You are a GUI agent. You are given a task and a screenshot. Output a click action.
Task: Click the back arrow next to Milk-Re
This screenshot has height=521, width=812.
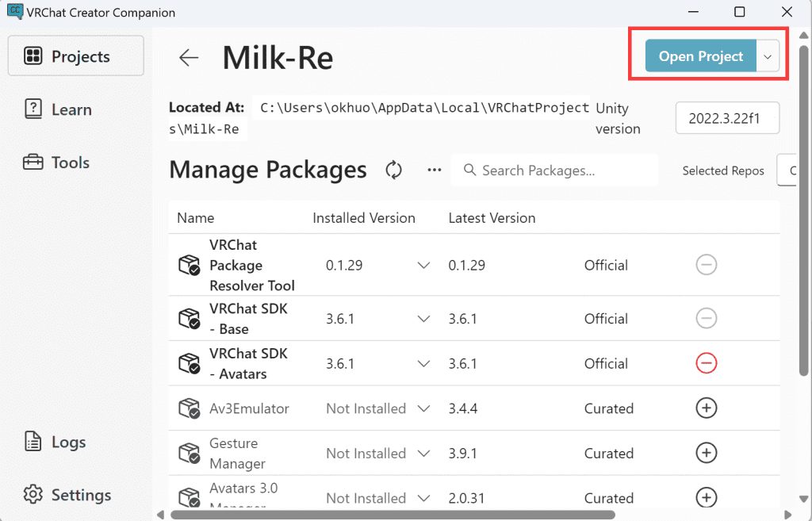point(189,57)
